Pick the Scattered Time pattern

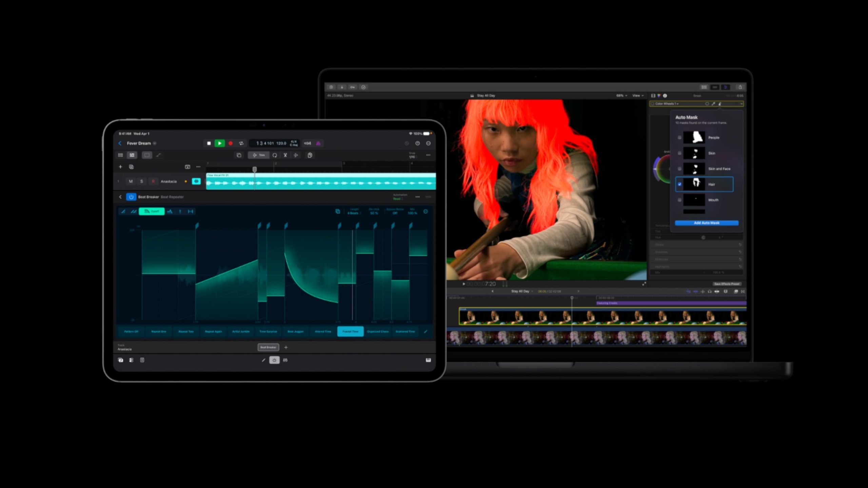(x=405, y=331)
